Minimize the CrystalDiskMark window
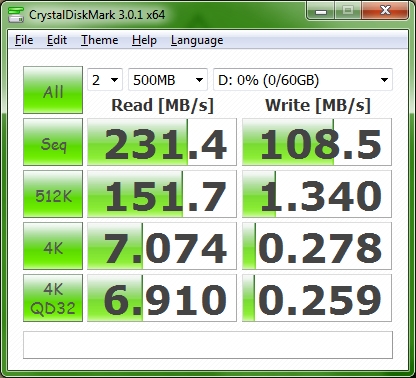Viewport: 416px width, 378px height. click(x=321, y=12)
